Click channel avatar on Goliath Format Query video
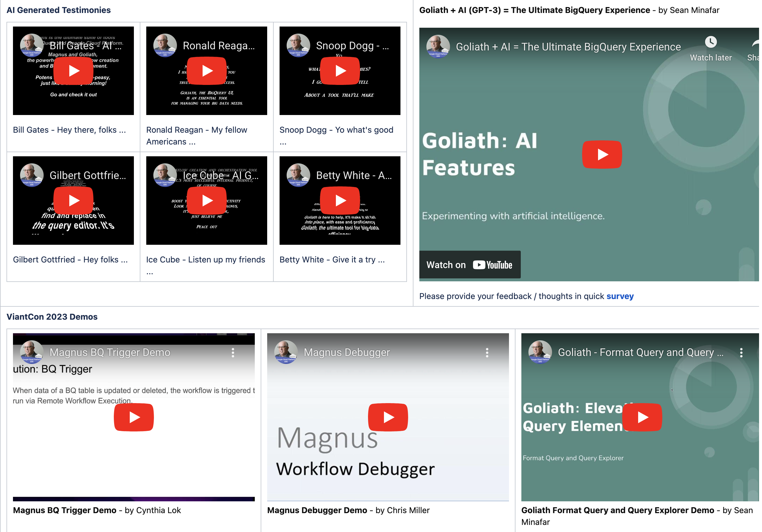Viewport: 762px width, 532px height. tap(540, 352)
